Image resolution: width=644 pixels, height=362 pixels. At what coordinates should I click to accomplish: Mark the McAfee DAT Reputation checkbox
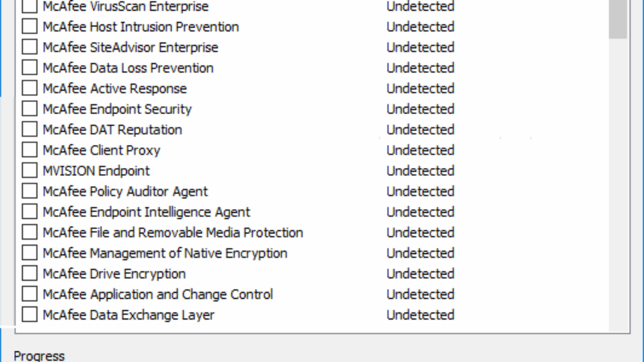coord(30,130)
